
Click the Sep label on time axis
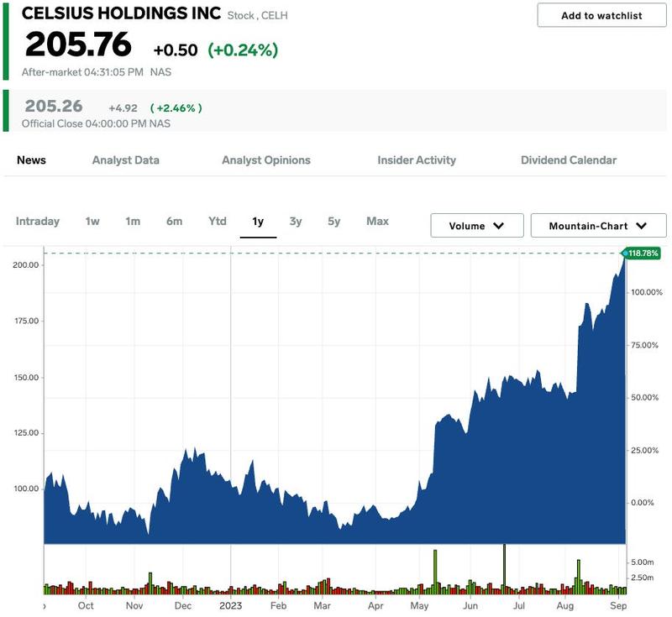click(x=618, y=606)
